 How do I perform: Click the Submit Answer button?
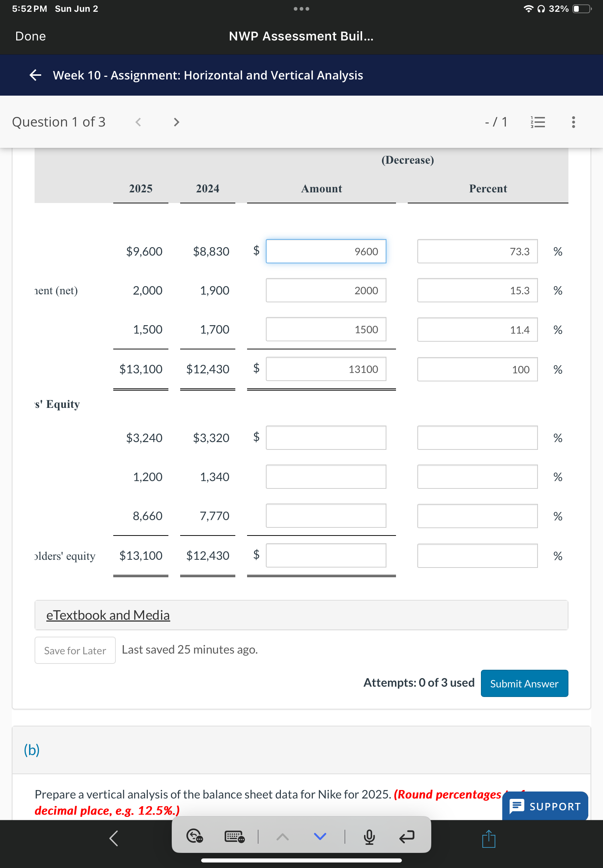point(524,683)
